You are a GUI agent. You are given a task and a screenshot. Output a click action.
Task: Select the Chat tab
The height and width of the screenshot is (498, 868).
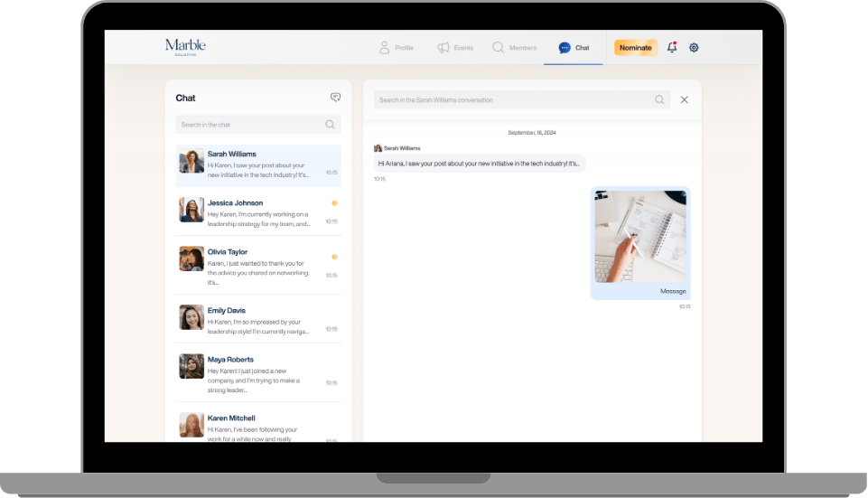pyautogui.click(x=574, y=47)
